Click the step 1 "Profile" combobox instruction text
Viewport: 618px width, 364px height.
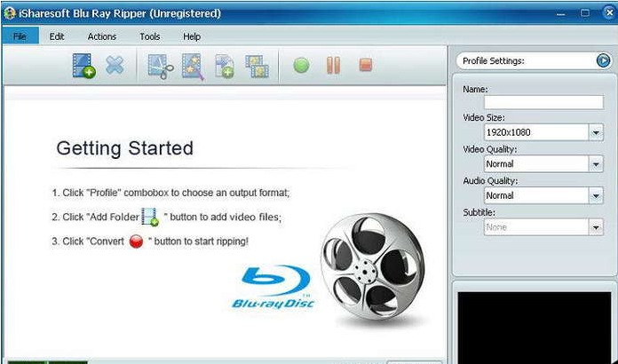click(170, 193)
